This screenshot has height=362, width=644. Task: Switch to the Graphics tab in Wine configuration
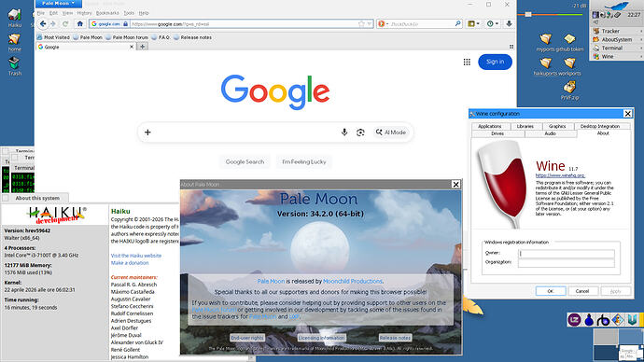[x=557, y=126]
